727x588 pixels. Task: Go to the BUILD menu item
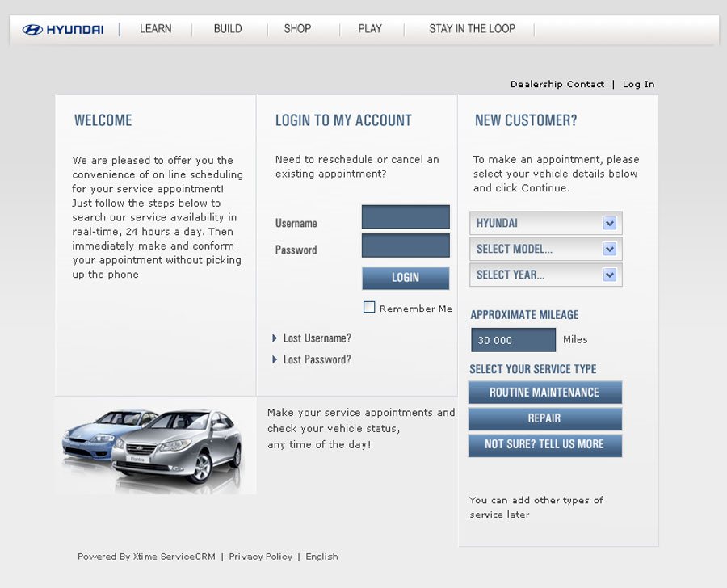pos(228,29)
